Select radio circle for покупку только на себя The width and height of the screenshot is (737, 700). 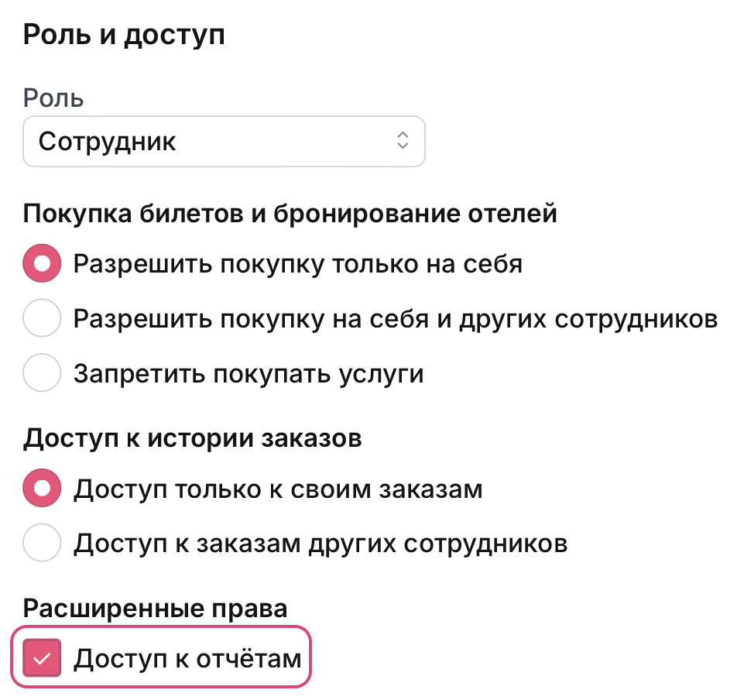(x=42, y=264)
